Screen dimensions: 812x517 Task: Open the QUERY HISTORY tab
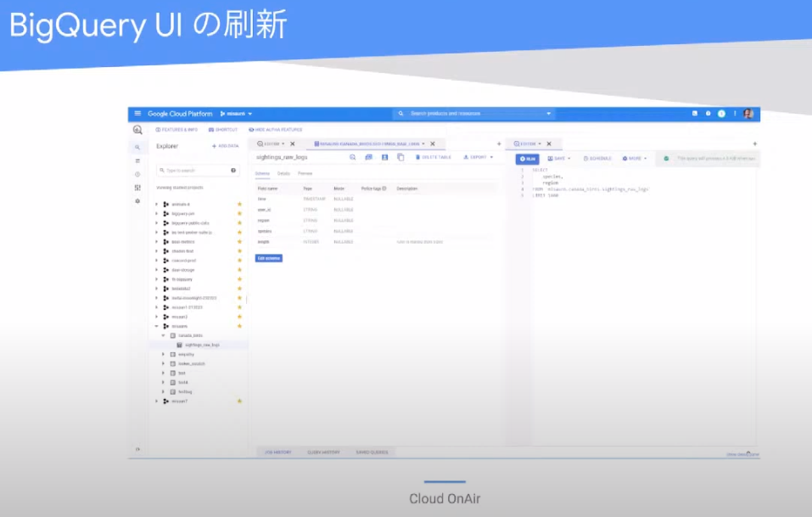[x=323, y=452]
